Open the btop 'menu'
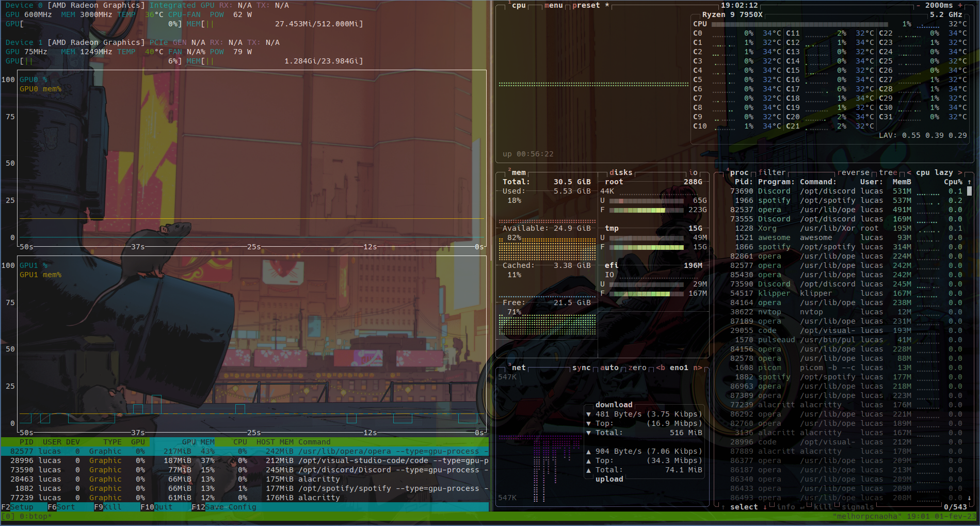 (x=554, y=5)
